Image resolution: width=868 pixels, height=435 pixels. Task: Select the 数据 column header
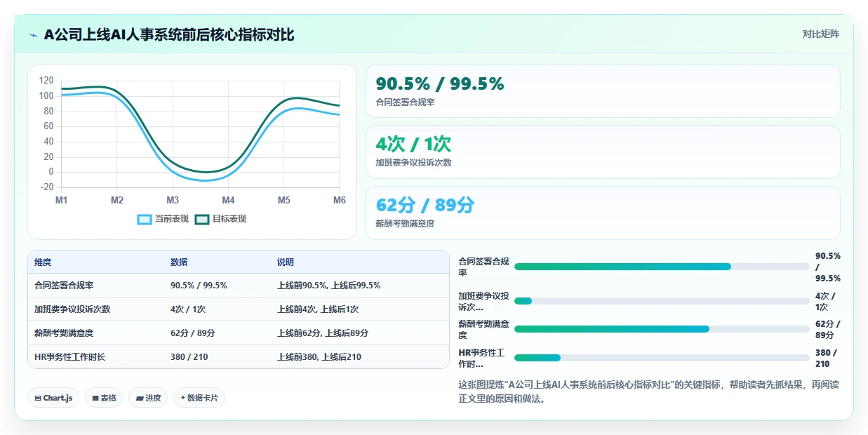coord(179,262)
